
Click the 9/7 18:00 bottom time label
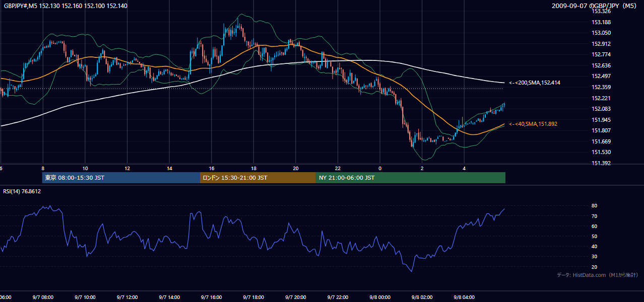pyautogui.click(x=253, y=297)
